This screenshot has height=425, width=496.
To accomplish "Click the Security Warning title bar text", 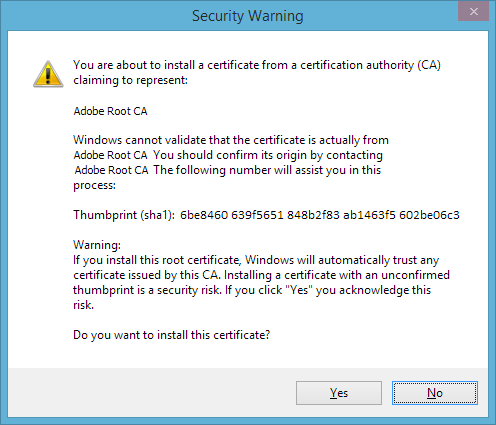I will [x=248, y=16].
